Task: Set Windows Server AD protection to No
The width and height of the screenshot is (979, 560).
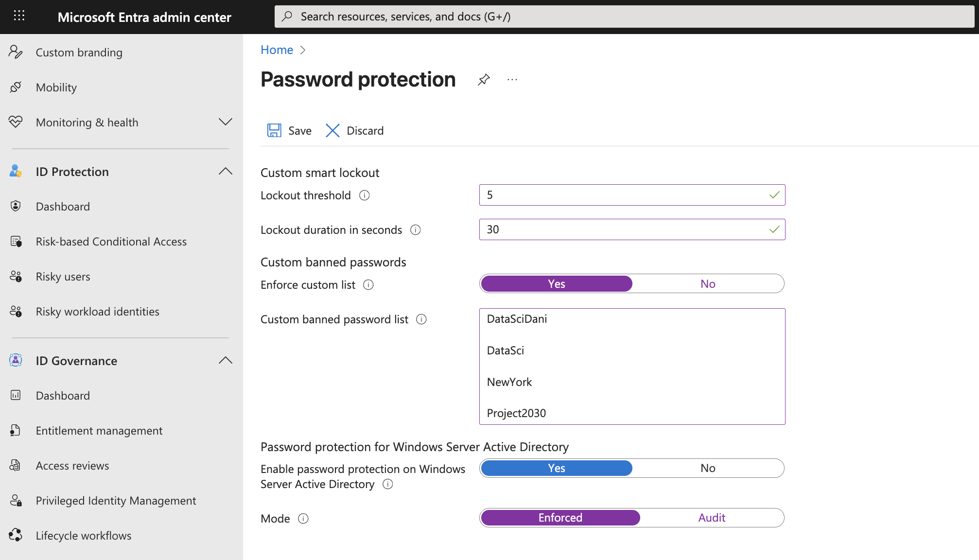Action: 707,468
